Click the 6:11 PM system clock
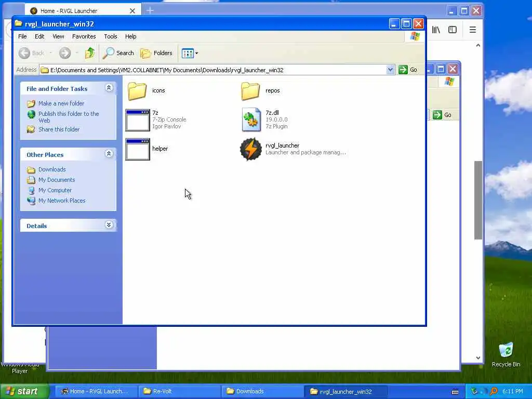Viewport: 532px width, 399px height. coord(513,392)
